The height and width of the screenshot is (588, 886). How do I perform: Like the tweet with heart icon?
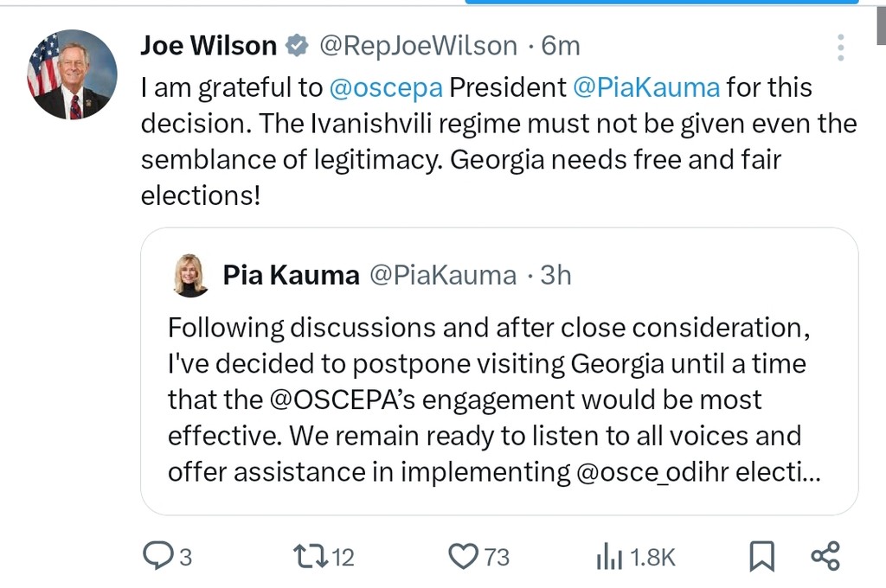click(x=464, y=556)
